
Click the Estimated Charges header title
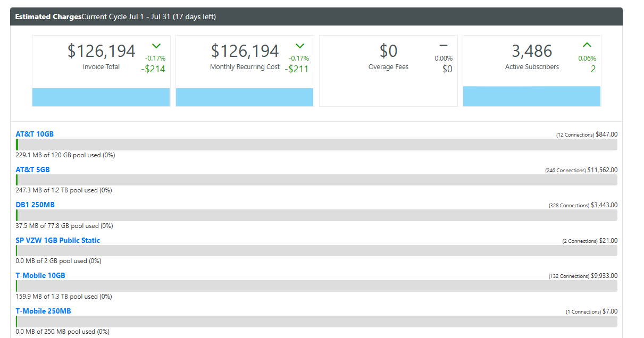point(48,16)
